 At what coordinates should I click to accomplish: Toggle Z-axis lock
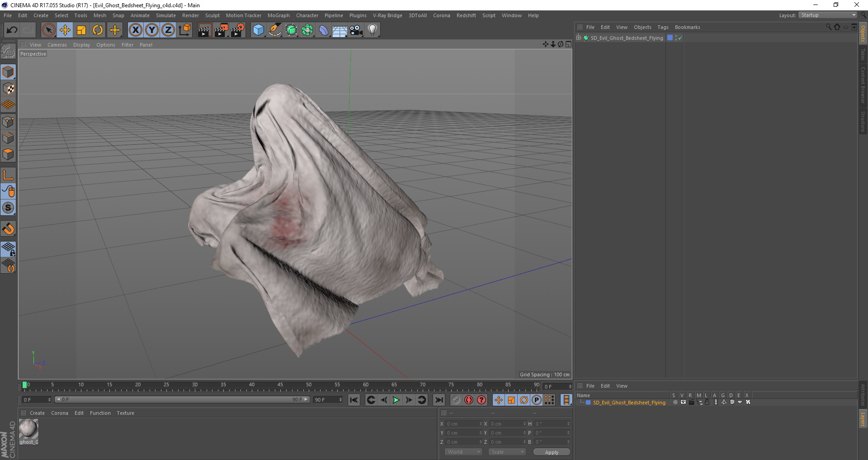168,30
